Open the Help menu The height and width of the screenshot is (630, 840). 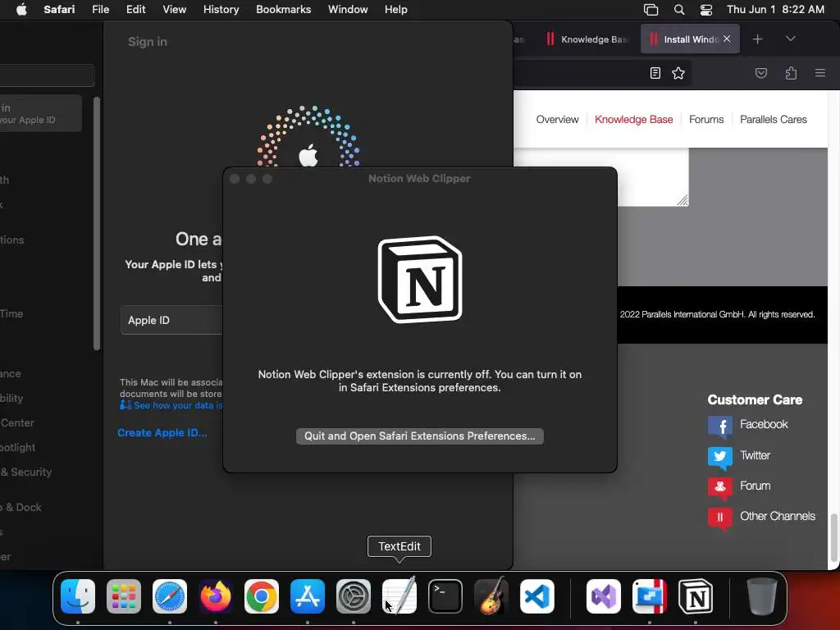coord(396,10)
